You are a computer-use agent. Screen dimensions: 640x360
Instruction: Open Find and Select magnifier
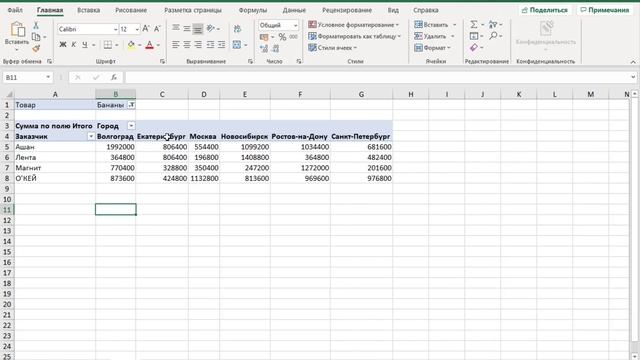click(x=493, y=36)
